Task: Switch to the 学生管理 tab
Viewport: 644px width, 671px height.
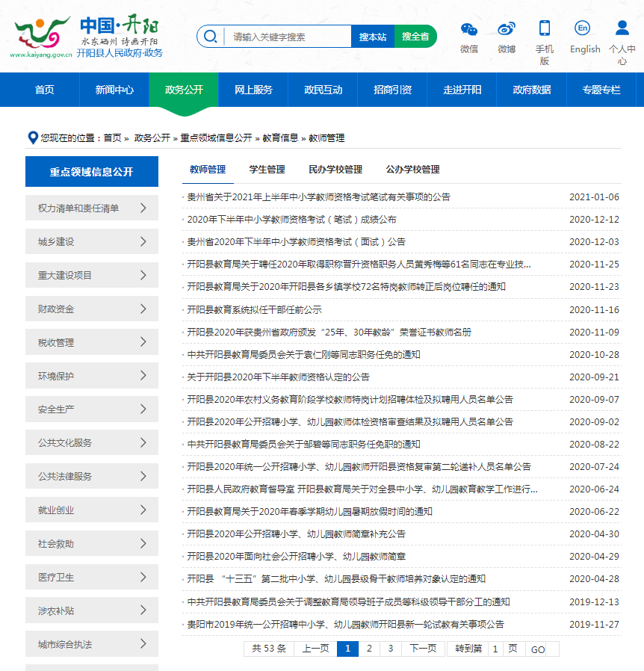Action: point(267,170)
